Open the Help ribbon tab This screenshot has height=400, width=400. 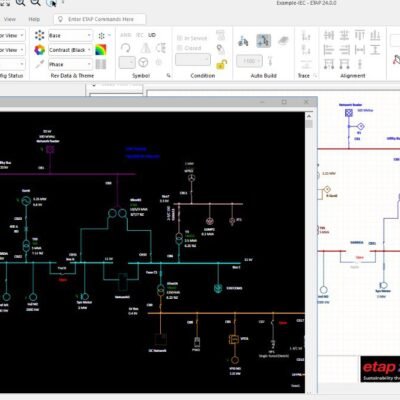click(x=34, y=19)
